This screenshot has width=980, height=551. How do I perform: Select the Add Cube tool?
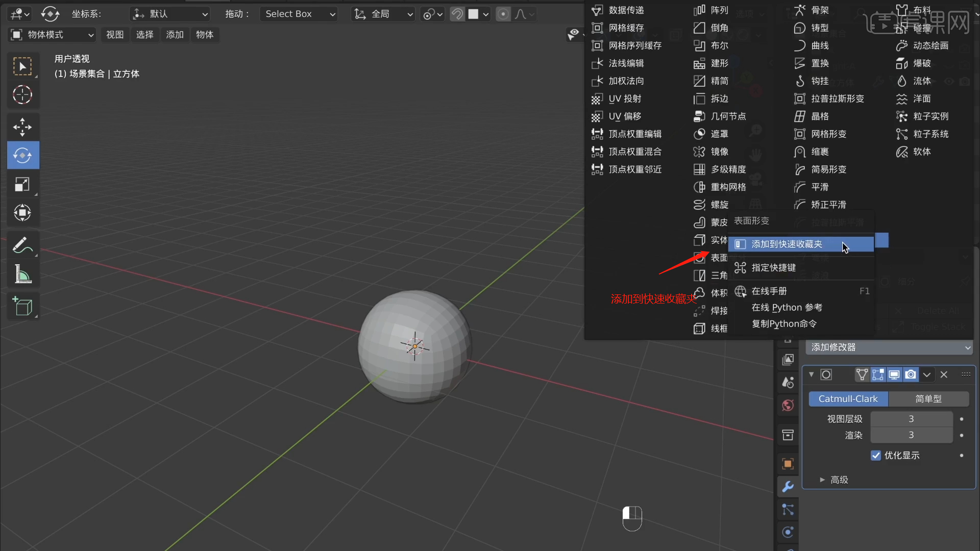click(22, 307)
